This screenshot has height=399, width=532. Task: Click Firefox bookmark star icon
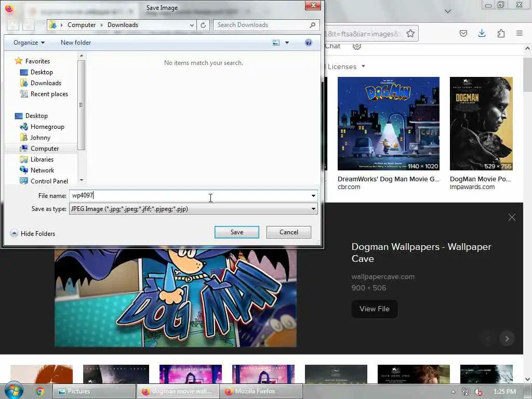point(410,33)
